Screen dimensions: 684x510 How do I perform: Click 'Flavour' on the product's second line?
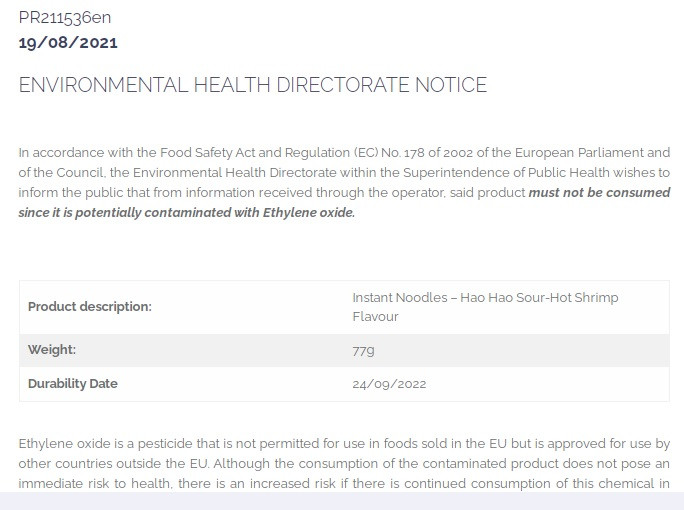[x=375, y=317]
